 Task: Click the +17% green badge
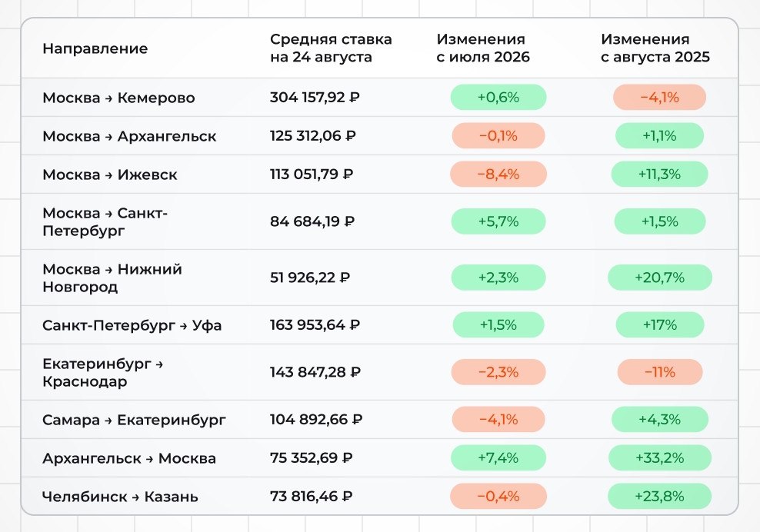click(x=660, y=324)
